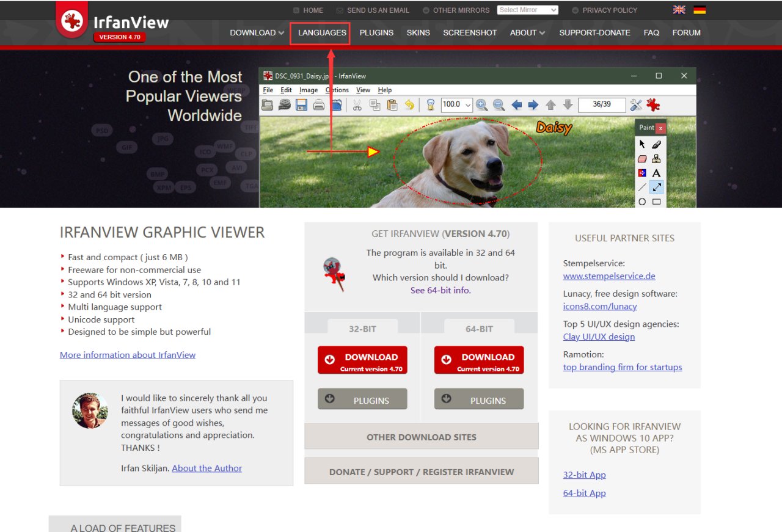
Task: Click Irfan Skiljan's author photo
Action: coord(90,410)
